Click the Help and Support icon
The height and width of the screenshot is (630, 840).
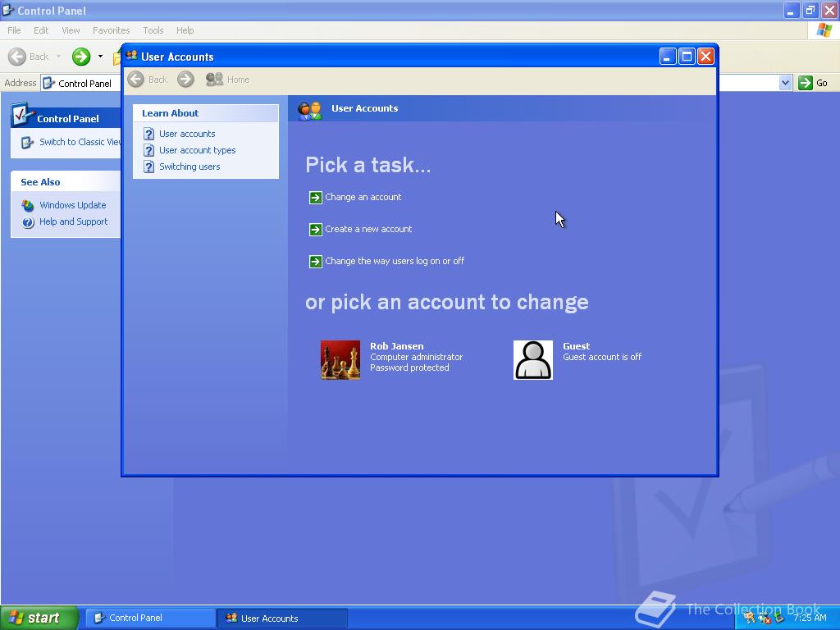coord(26,221)
